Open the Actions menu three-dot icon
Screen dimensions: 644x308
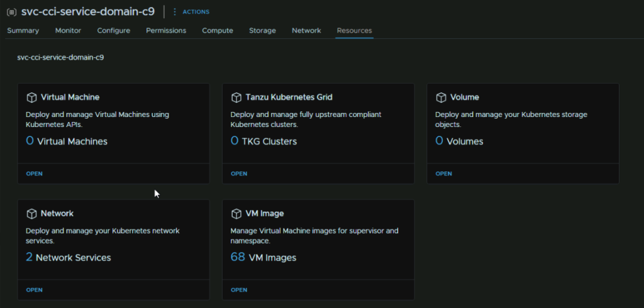(x=175, y=12)
